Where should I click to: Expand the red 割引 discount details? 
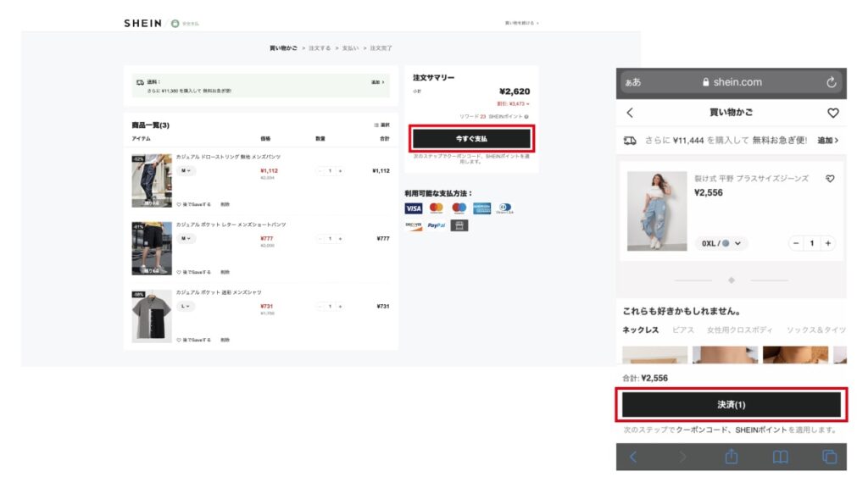pyautogui.click(x=513, y=103)
